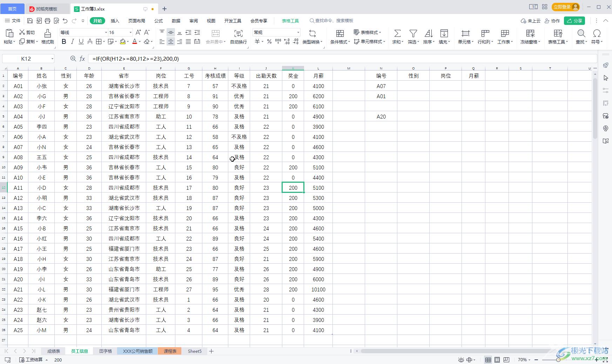
Task: Increase font size with the A+ icon
Action: tap(138, 32)
